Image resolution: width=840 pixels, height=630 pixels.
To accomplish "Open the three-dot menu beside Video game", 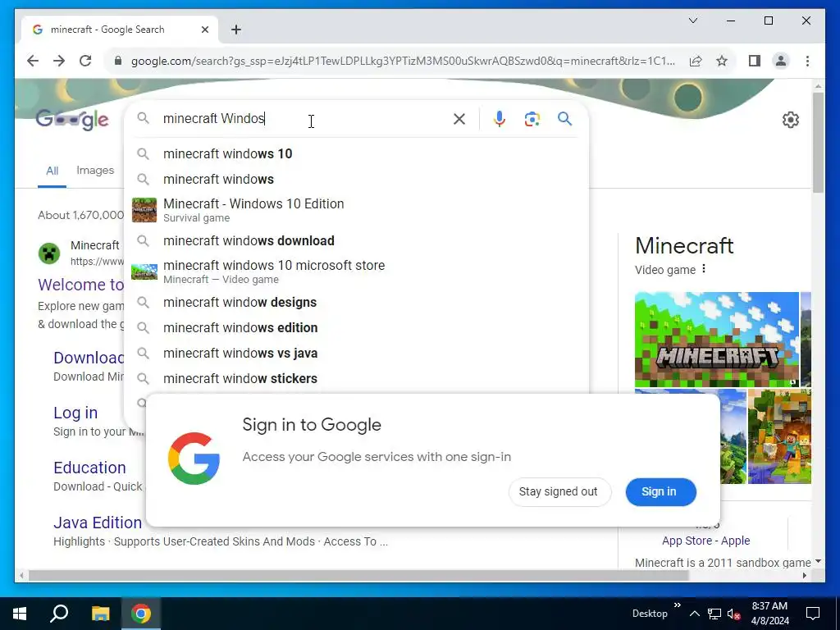I will pyautogui.click(x=703, y=269).
